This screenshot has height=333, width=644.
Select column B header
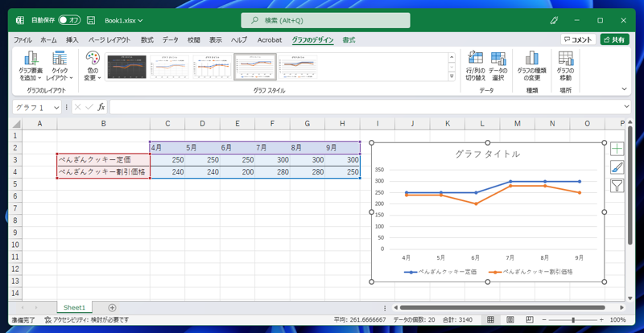coord(104,124)
